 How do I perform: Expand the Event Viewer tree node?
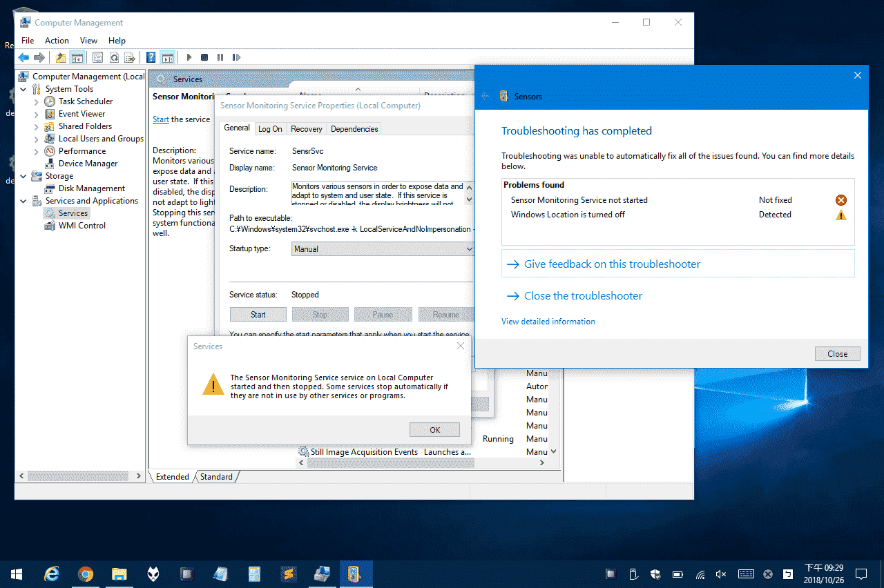[x=37, y=114]
